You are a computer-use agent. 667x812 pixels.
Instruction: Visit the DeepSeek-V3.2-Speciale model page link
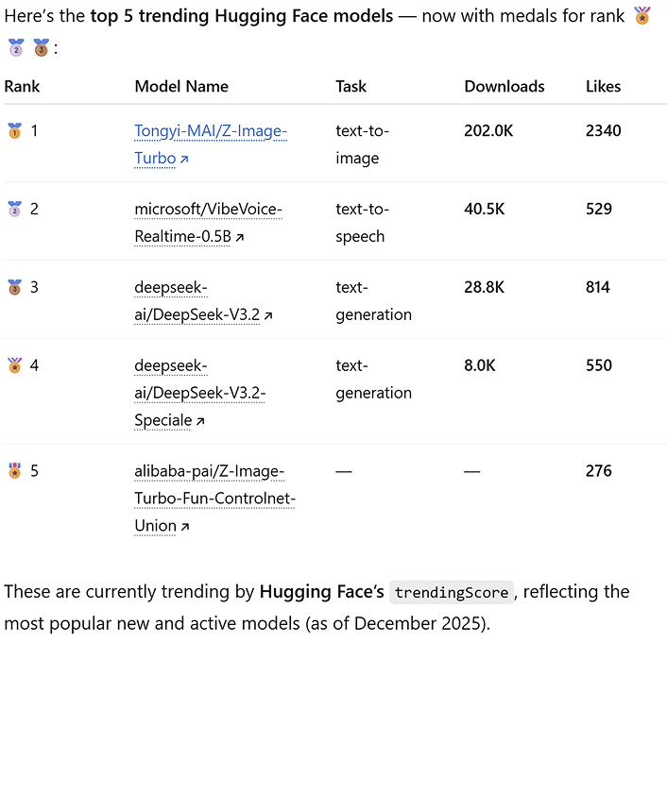click(x=199, y=393)
